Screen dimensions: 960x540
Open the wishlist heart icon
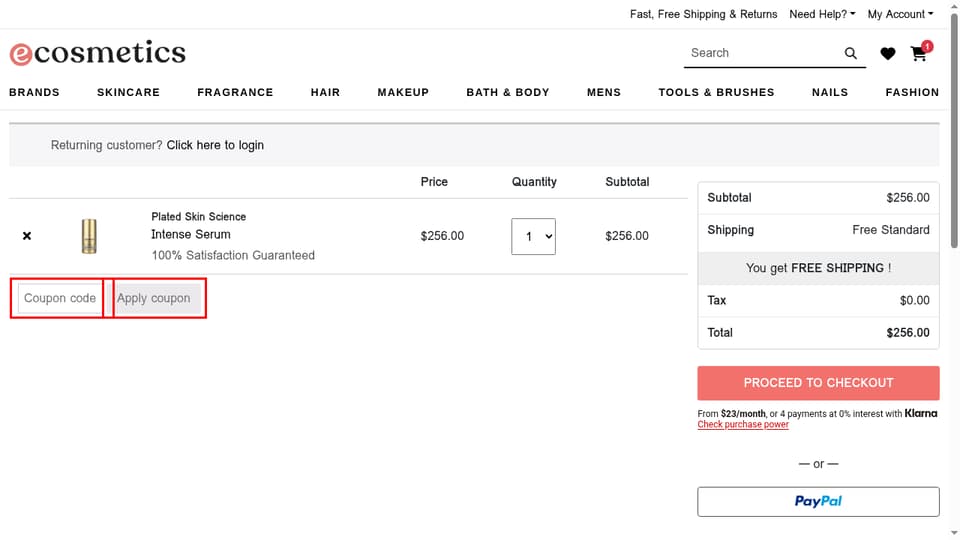888,54
